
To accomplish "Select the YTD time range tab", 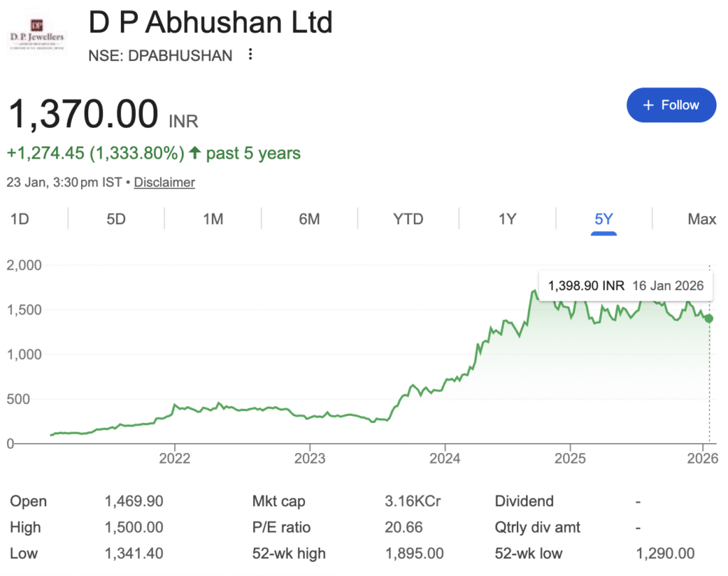I will click(408, 219).
